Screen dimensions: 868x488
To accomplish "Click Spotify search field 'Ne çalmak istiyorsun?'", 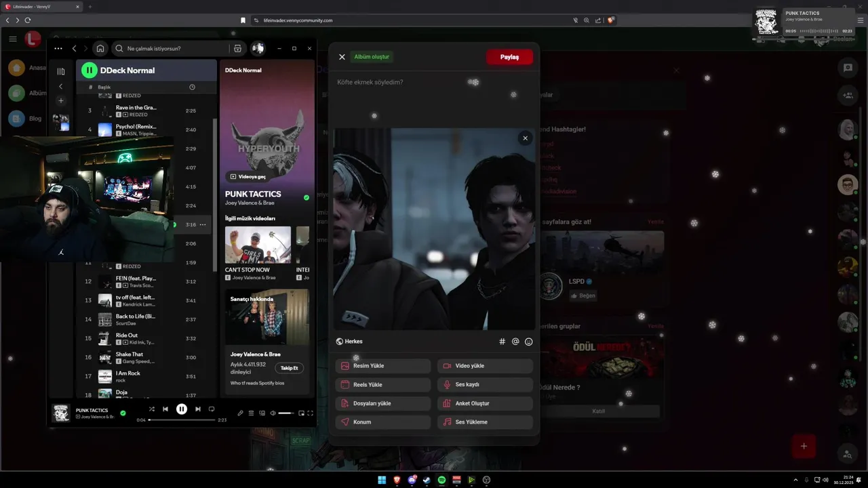I will [x=170, y=48].
